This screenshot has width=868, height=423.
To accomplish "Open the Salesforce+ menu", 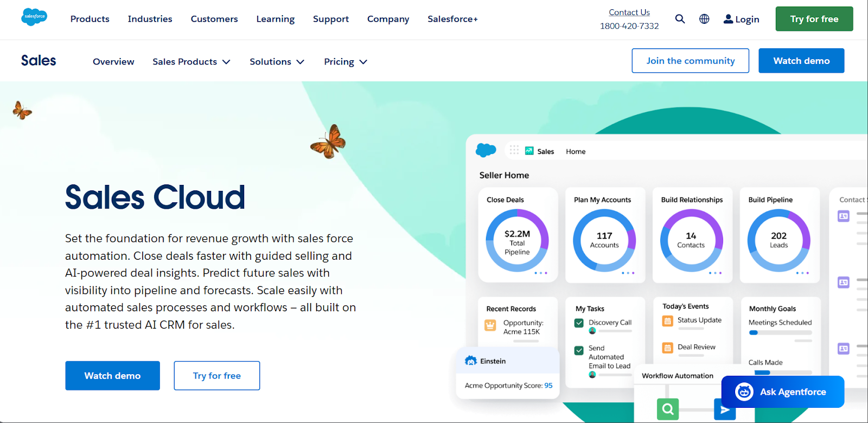I will pyautogui.click(x=452, y=19).
